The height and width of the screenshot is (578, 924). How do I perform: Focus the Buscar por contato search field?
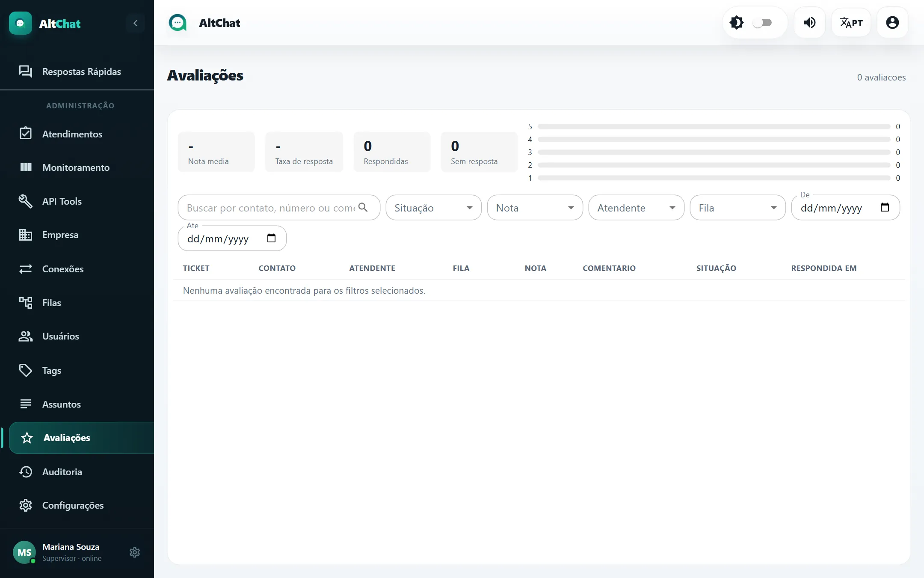click(279, 208)
